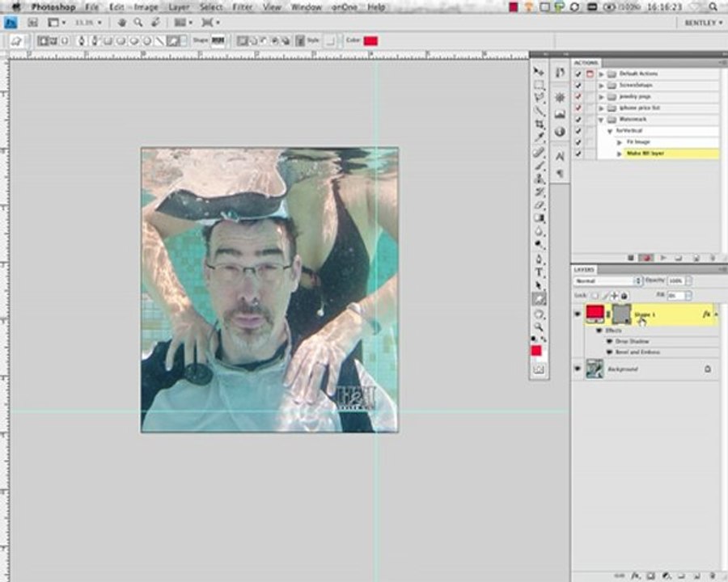The height and width of the screenshot is (582, 728).
Task: Choose the Zoom tool in application bar
Action: pyautogui.click(x=138, y=23)
